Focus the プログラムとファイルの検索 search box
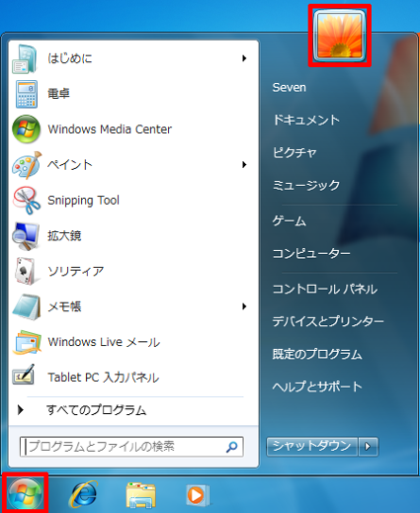This screenshot has height=513, width=420. pos(131,447)
